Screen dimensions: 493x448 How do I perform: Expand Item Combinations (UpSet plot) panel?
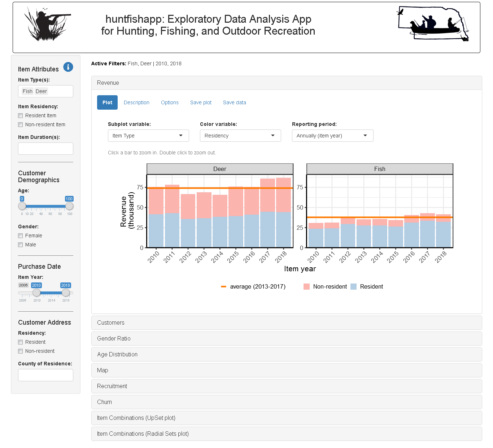coord(287,418)
